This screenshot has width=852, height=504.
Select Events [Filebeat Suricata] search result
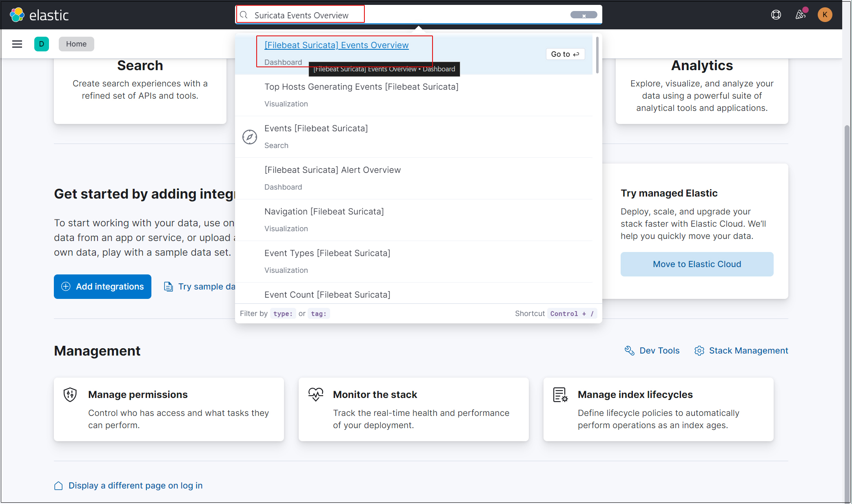[x=414, y=137]
